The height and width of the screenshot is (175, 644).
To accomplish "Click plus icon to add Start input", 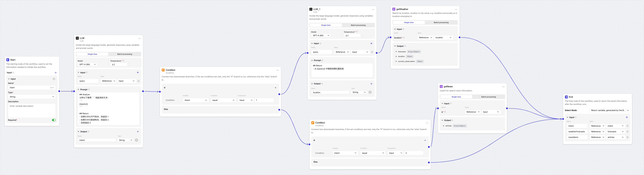I will 56,73.
